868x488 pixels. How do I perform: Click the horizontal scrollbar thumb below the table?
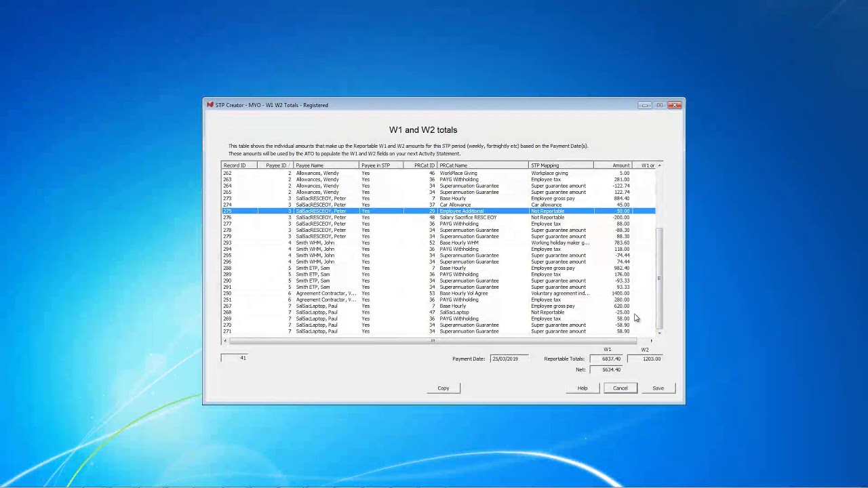433,341
